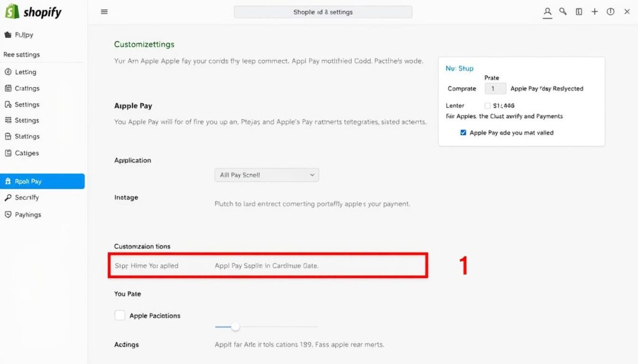This screenshot has width=638, height=364.
Task: Click the 'Stpr Hime Yor aplied' row
Action: [267, 266]
